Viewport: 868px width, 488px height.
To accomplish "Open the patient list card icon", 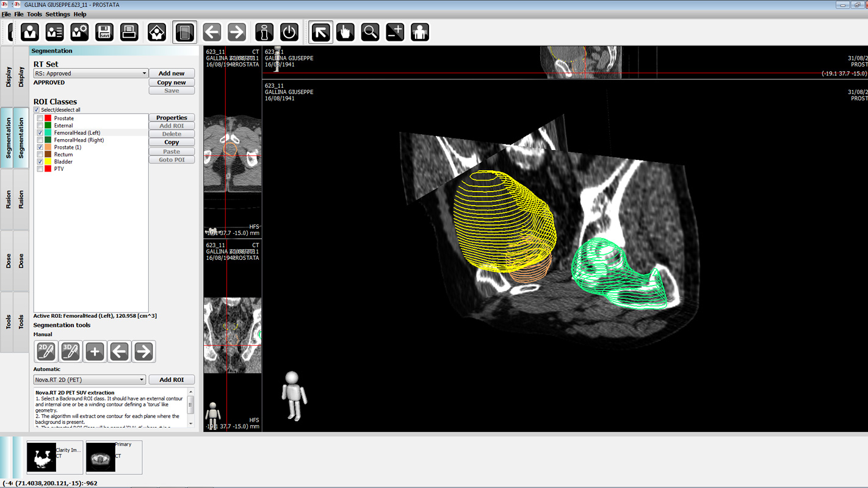I will 54,32.
